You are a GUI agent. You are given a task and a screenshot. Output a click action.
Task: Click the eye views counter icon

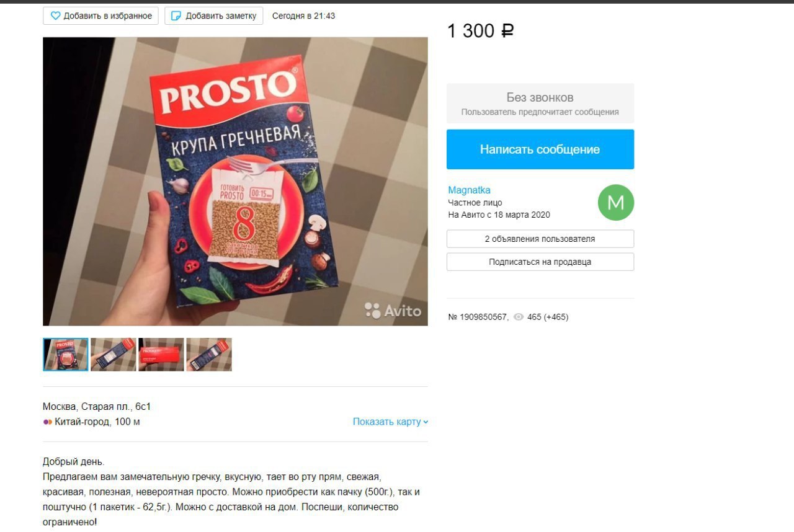(x=519, y=317)
